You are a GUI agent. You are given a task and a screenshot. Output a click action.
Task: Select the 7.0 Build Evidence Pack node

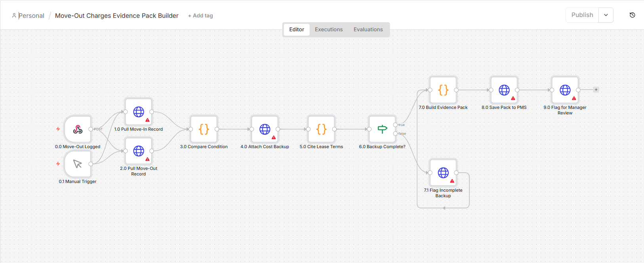pos(443,90)
